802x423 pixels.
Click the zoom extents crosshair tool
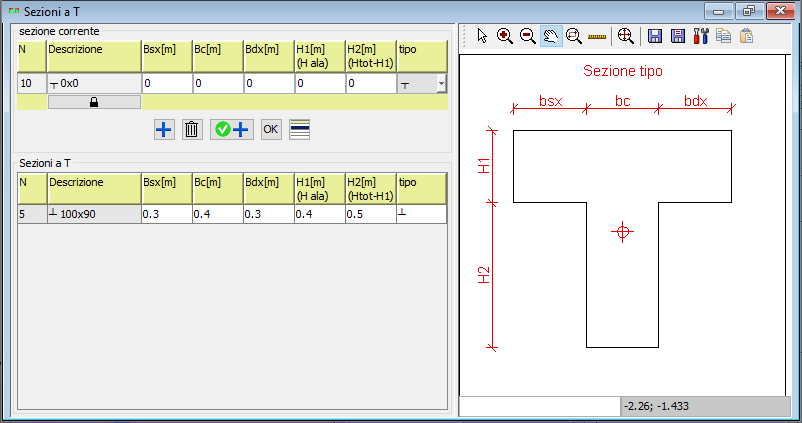tap(626, 36)
